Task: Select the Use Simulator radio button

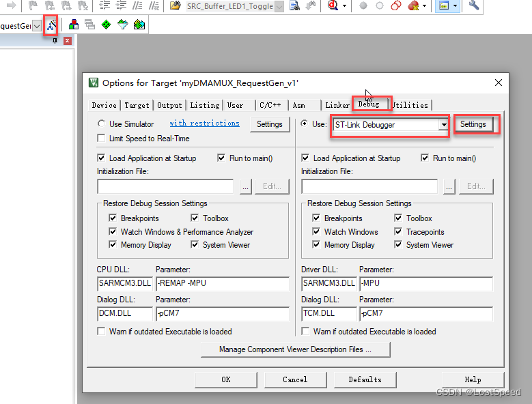Action: point(101,124)
